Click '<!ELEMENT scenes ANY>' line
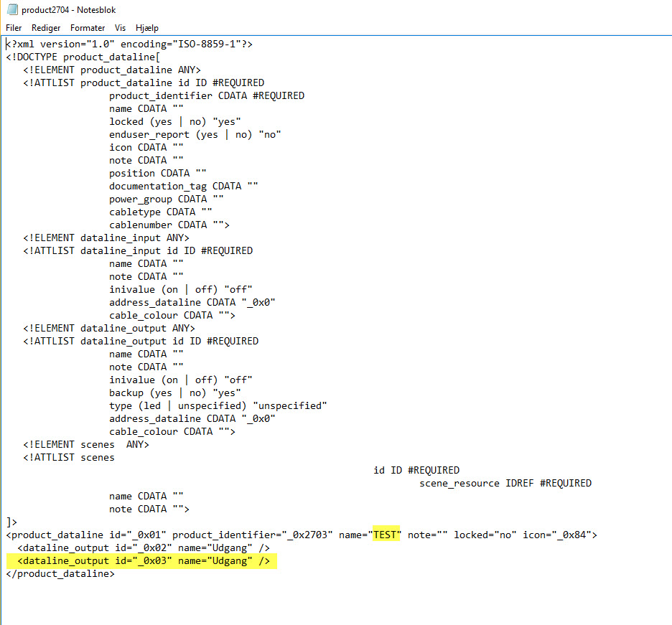 point(86,445)
